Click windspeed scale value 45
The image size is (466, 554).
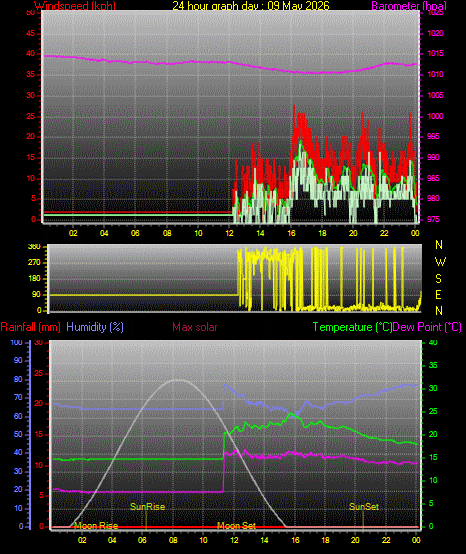[x=31, y=34]
